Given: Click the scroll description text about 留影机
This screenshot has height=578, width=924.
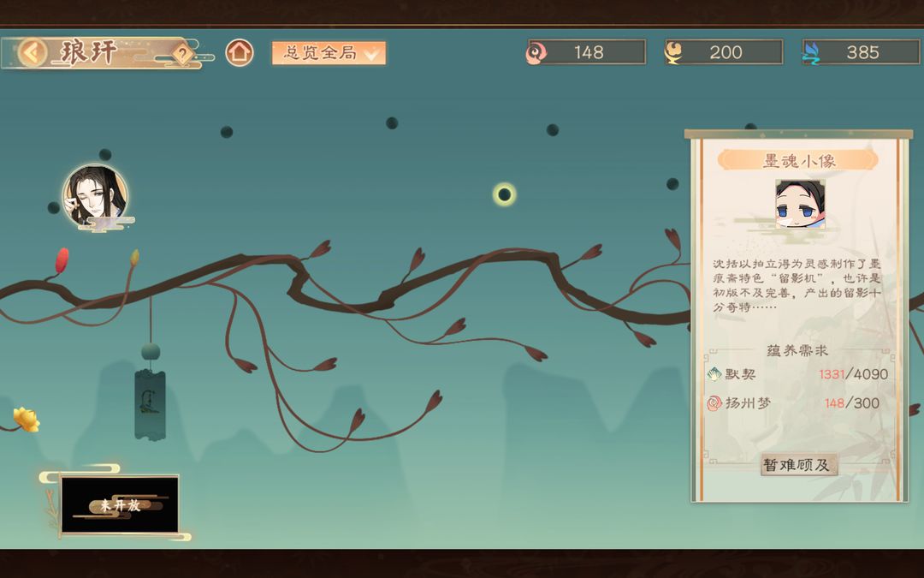Looking at the screenshot, I should click(x=797, y=285).
